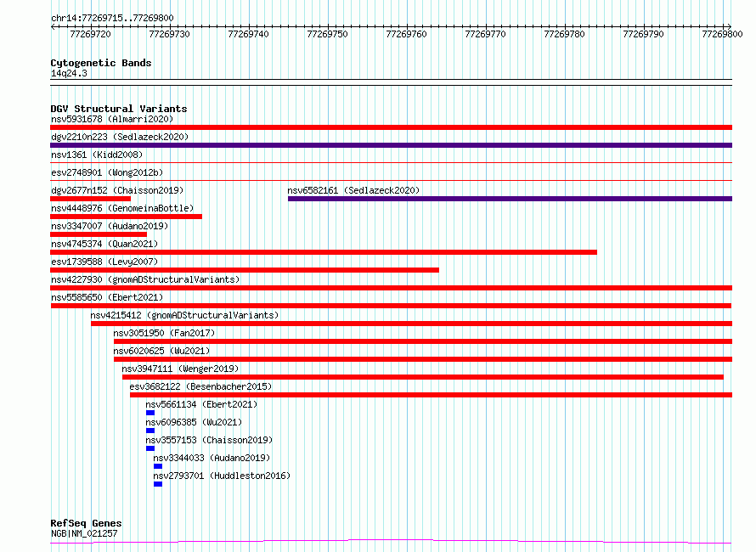Select the red bar under nsv6020625
Image resolution: width=756 pixels, height=552 pixels.
click(423, 359)
